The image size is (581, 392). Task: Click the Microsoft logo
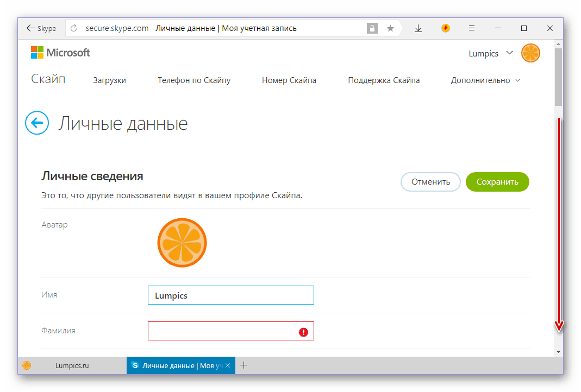[x=60, y=53]
